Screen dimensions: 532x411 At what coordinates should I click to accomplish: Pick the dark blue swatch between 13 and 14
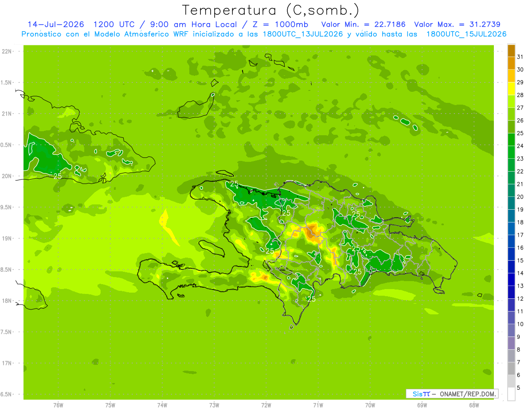[511, 280]
